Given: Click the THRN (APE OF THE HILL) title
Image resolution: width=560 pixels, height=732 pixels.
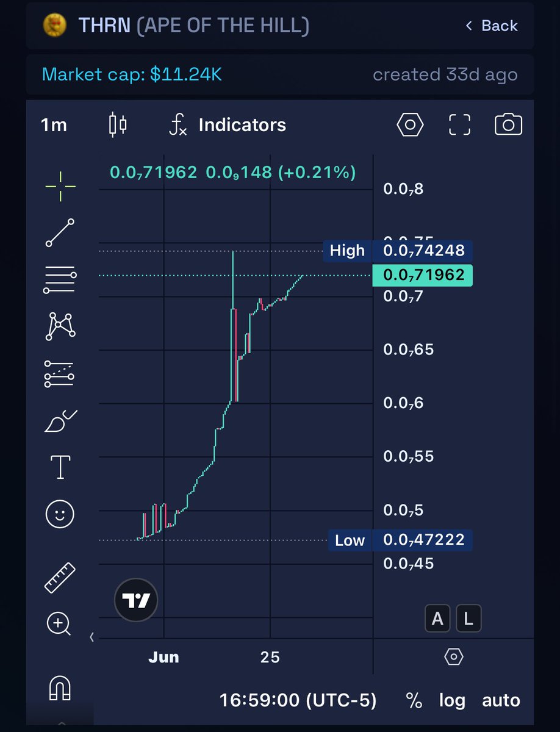Looking at the screenshot, I should 193,26.
